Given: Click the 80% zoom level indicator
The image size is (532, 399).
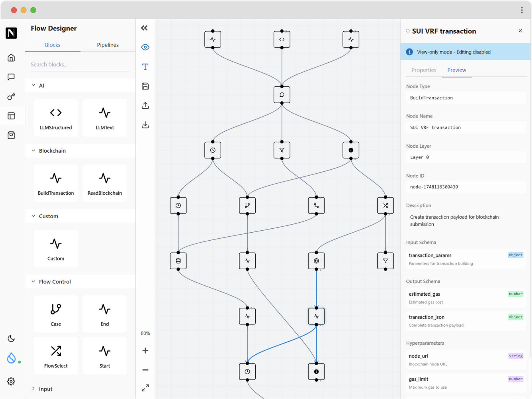Looking at the screenshot, I should (x=145, y=333).
